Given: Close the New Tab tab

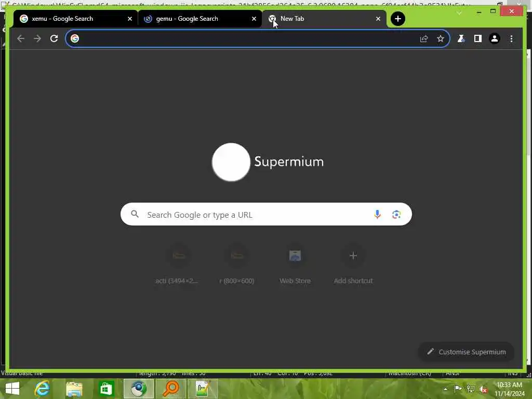Looking at the screenshot, I should (378, 19).
